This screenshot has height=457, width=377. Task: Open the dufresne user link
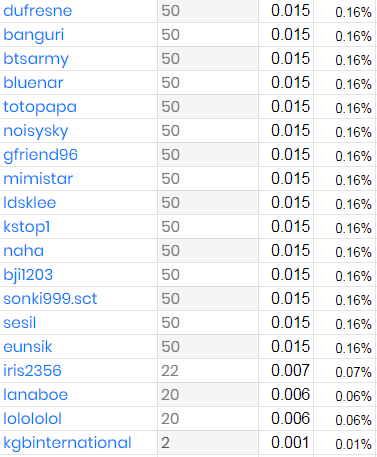click(38, 11)
